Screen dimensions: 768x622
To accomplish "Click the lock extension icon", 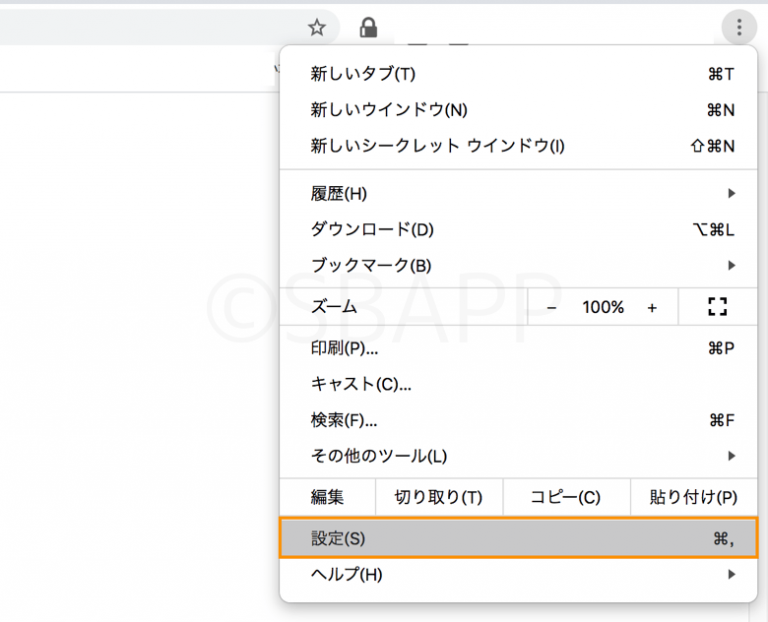I will click(369, 28).
